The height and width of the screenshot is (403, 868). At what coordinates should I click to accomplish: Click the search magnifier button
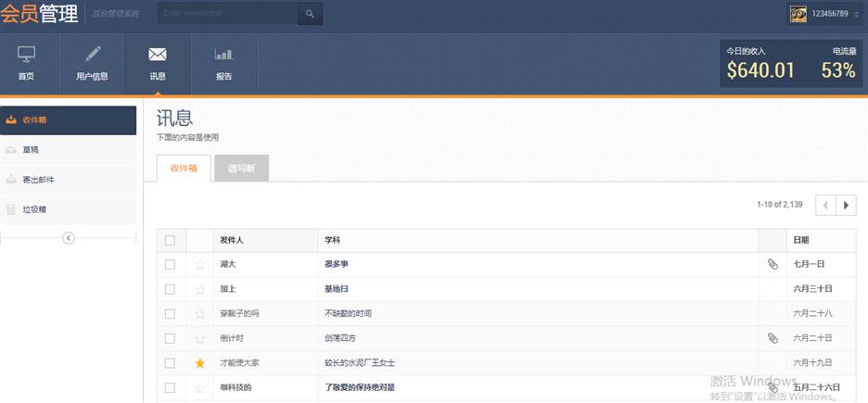(310, 14)
